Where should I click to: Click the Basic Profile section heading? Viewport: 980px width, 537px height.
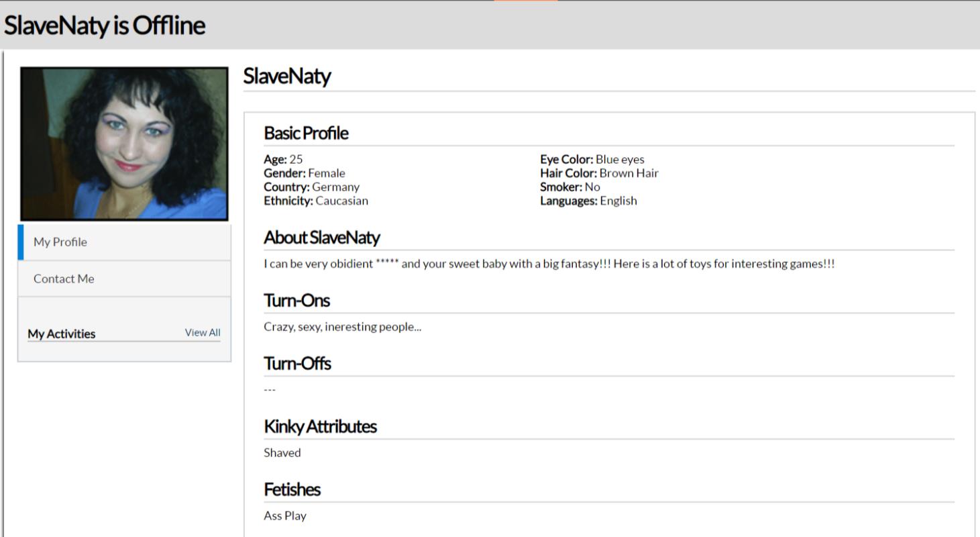pos(306,133)
